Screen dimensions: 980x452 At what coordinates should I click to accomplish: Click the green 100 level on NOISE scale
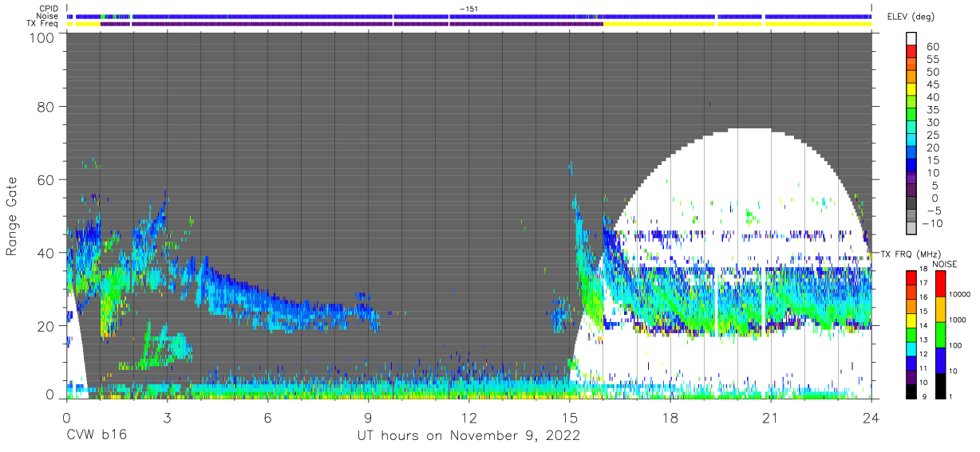pyautogui.click(x=941, y=333)
